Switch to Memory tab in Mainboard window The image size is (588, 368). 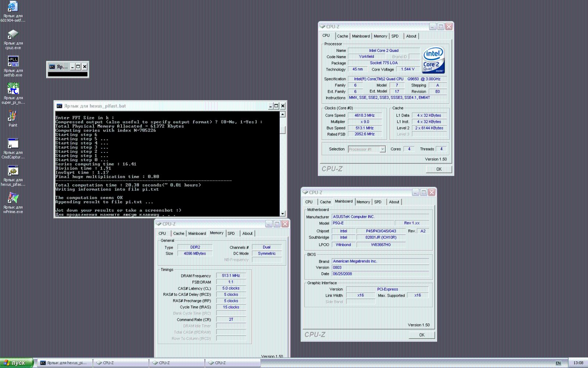click(x=363, y=202)
